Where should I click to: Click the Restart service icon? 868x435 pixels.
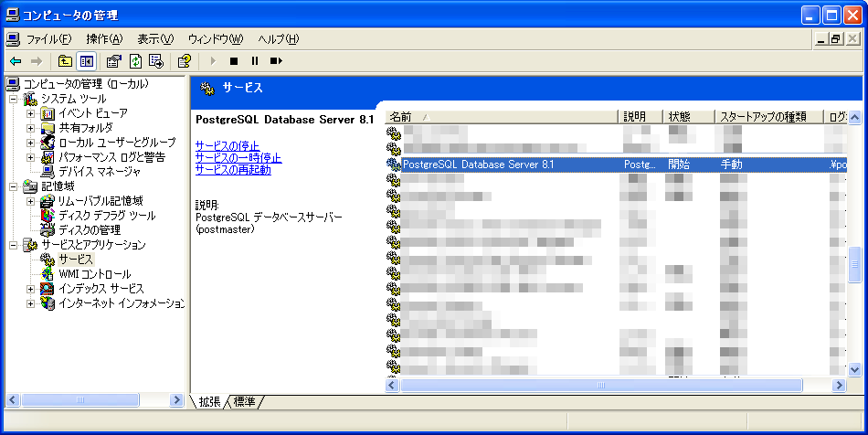[276, 61]
